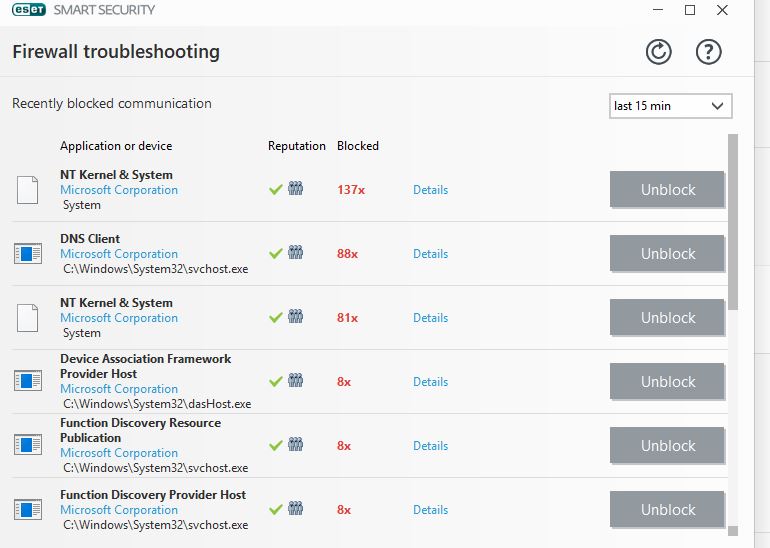Unblock Device Association Framework Provider Host
Viewport: 770px width, 548px height.
[x=667, y=382]
